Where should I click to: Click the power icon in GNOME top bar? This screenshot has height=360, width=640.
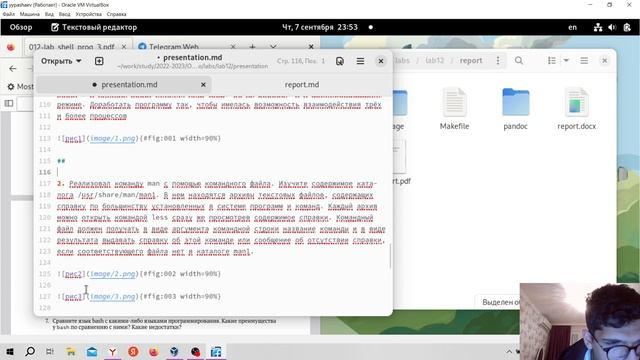point(627,27)
